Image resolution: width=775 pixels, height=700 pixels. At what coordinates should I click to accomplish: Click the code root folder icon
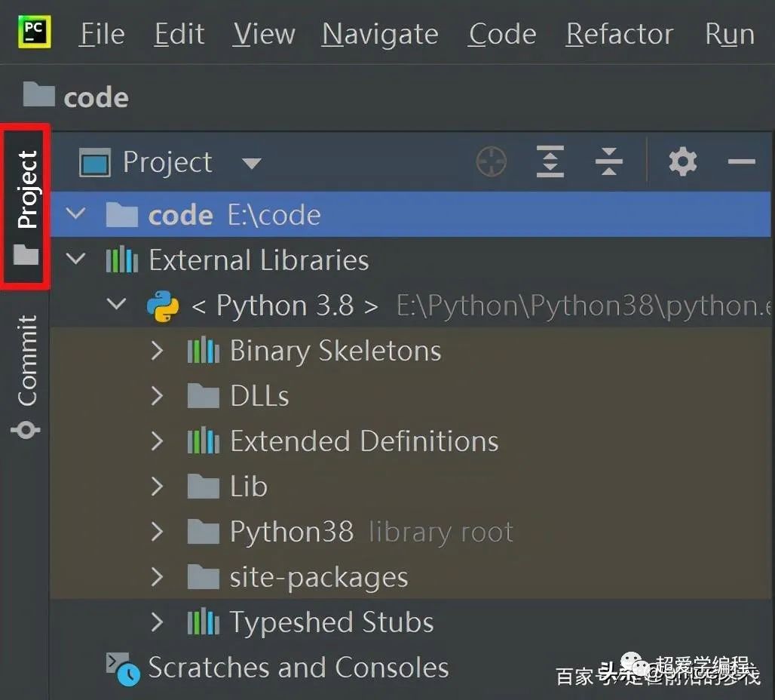pos(121,214)
